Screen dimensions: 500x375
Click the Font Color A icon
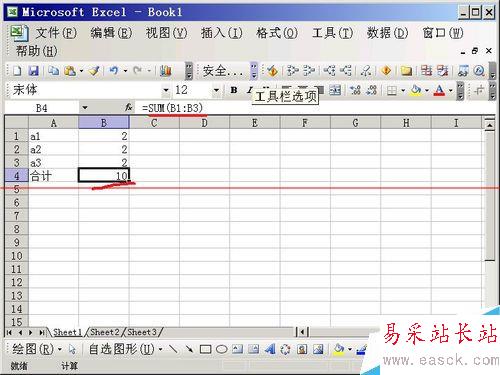[x=440, y=90]
